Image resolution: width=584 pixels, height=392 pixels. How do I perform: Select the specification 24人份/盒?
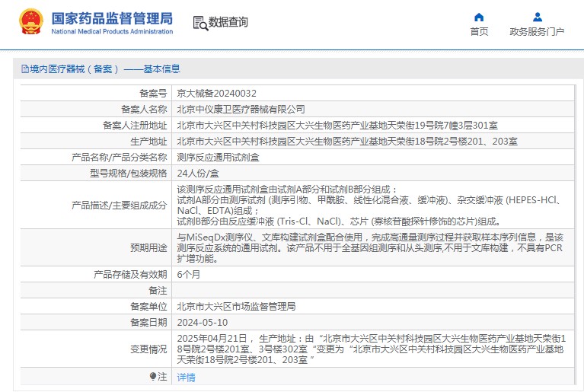click(198, 173)
